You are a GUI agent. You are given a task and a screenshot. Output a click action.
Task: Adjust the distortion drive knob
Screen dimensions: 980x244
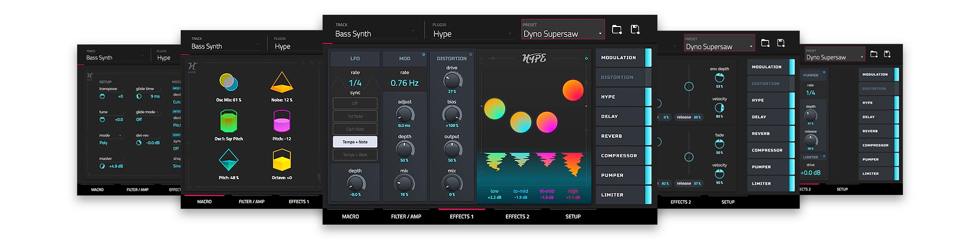[x=452, y=80]
